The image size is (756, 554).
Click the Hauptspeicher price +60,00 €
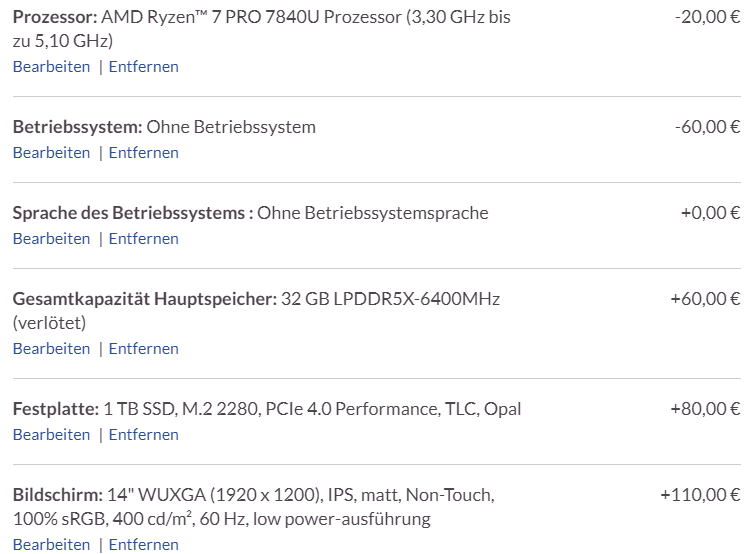[x=705, y=299]
